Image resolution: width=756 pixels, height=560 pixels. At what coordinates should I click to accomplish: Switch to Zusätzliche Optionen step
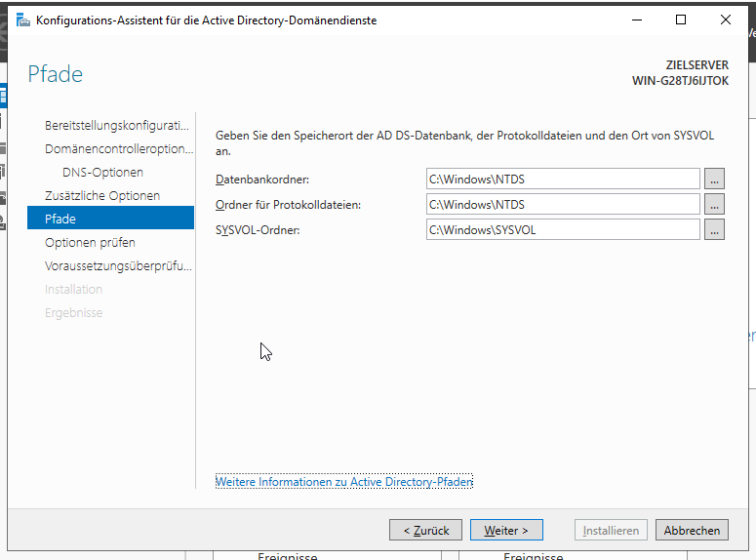(101, 196)
